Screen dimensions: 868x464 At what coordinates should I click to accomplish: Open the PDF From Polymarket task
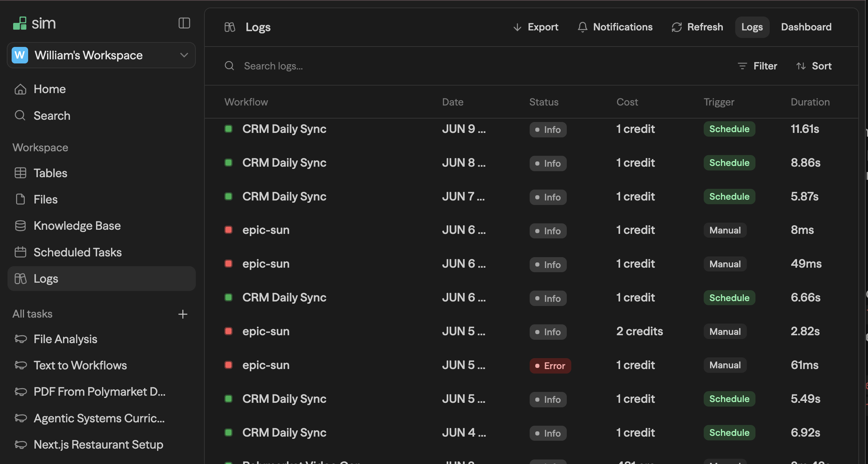coord(101,392)
